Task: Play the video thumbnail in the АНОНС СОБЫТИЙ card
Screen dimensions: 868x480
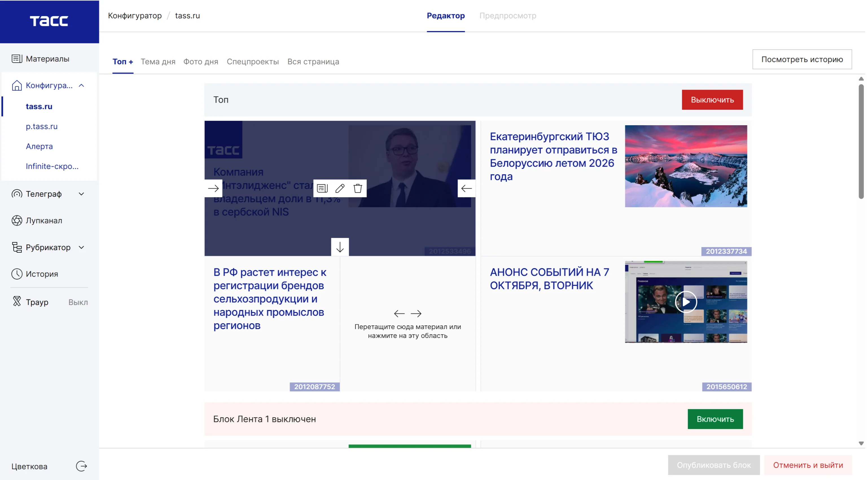Action: click(686, 302)
